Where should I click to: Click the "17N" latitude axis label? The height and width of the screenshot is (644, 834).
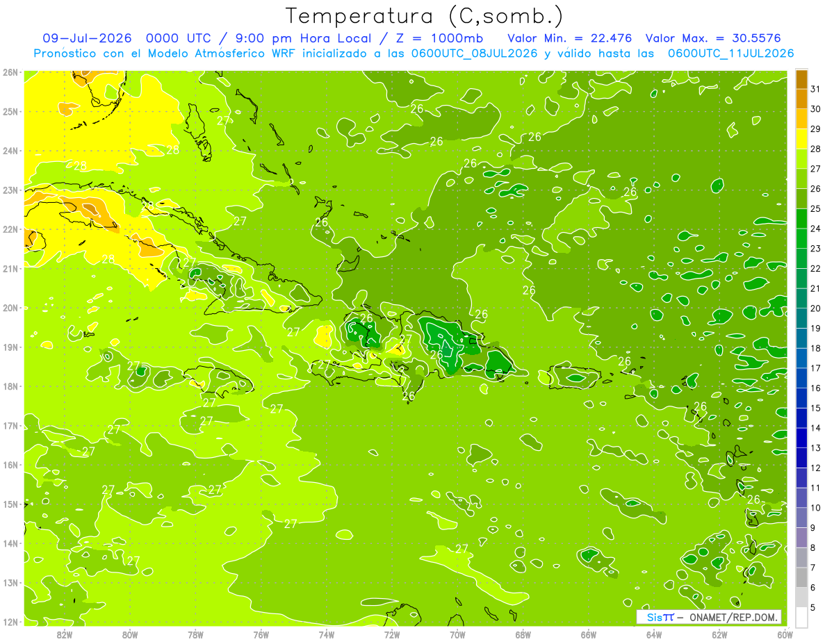point(10,425)
